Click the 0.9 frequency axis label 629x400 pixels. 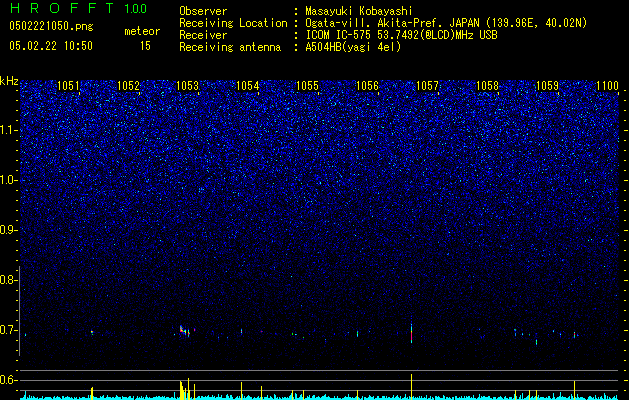[x=7, y=230]
